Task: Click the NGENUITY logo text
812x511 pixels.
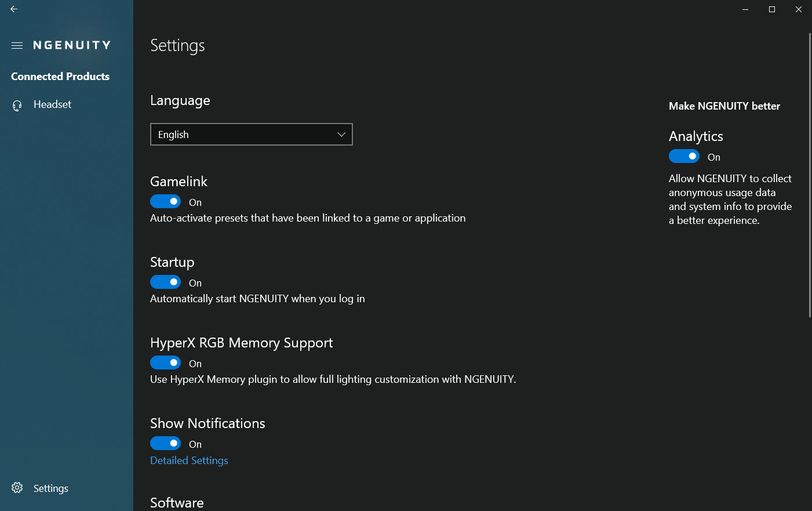Action: (x=72, y=45)
